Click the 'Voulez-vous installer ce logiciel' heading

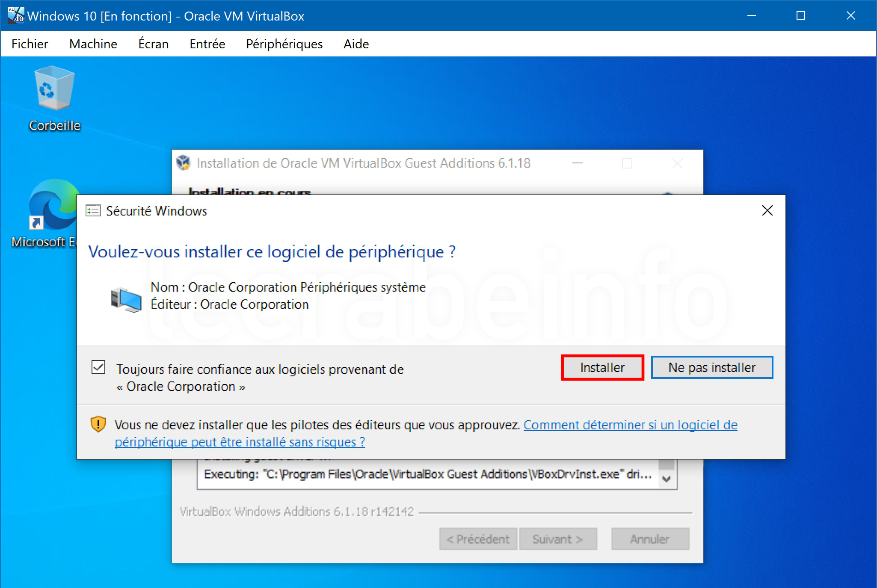(x=272, y=251)
